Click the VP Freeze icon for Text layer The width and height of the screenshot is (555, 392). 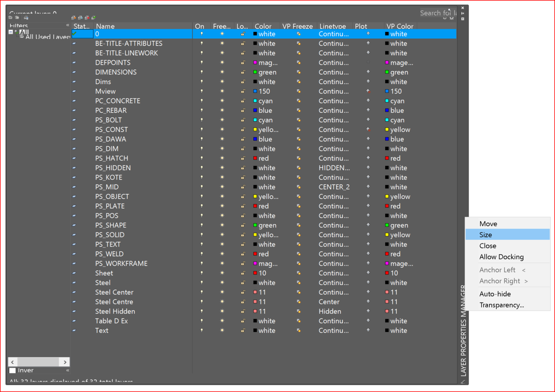[x=299, y=331]
